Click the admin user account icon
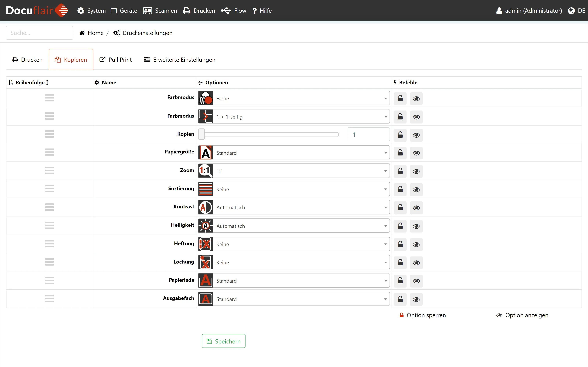 (499, 11)
